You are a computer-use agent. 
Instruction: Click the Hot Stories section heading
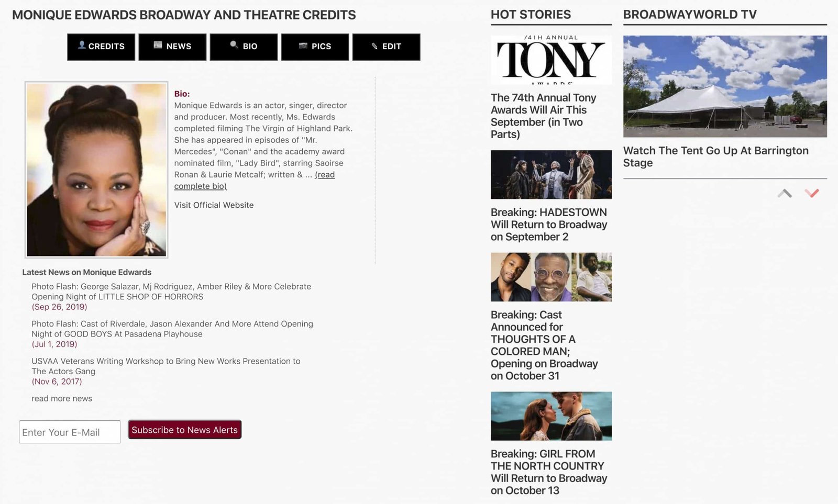(x=531, y=15)
